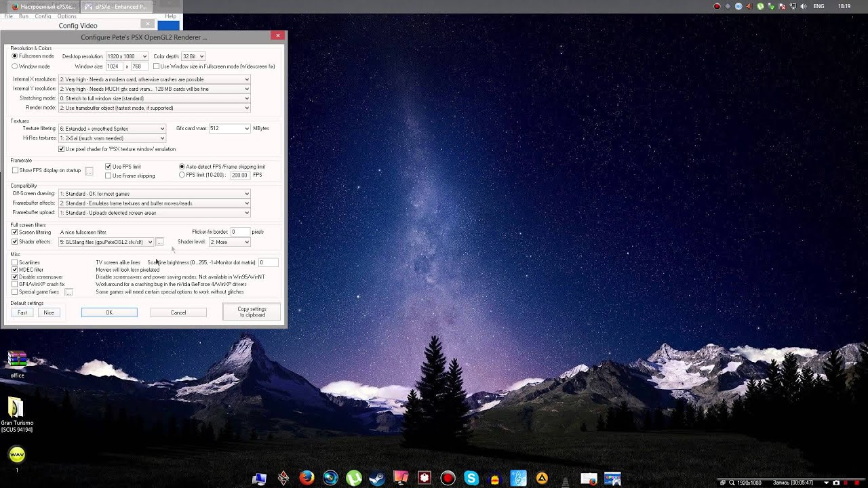This screenshot has height=488, width=868.
Task: Open Firefox from the bottom dock
Action: coord(307,478)
